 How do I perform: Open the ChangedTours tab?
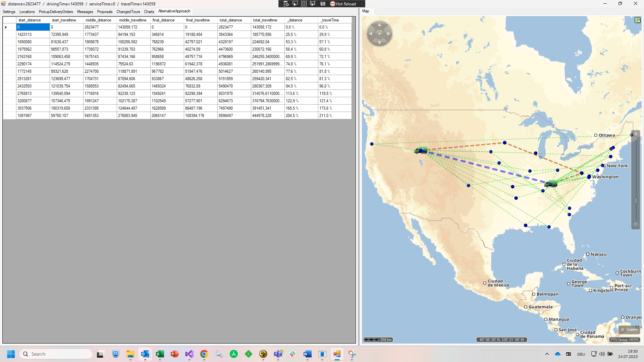click(128, 12)
